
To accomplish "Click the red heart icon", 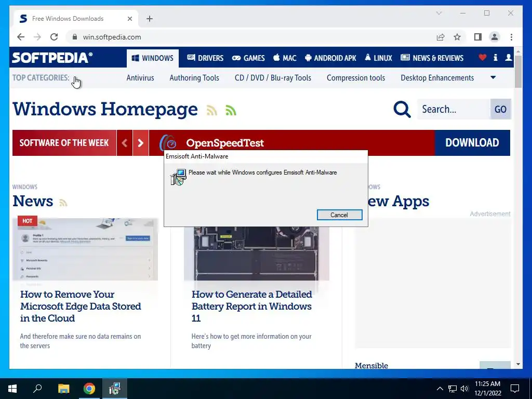I will coord(483,58).
